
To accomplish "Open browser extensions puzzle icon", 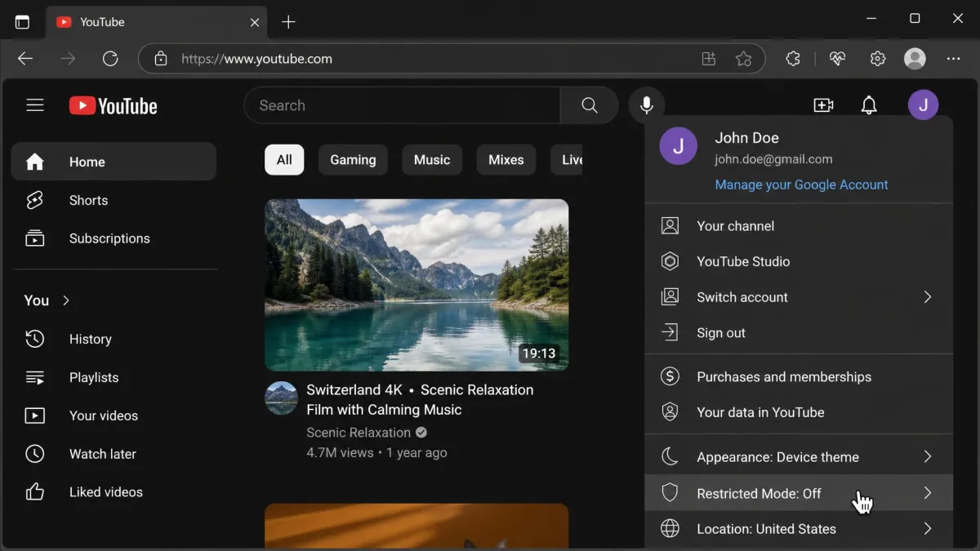I will [793, 59].
